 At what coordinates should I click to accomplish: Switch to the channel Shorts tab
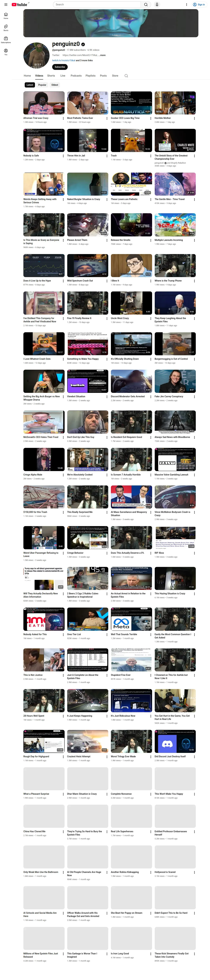pos(51,76)
